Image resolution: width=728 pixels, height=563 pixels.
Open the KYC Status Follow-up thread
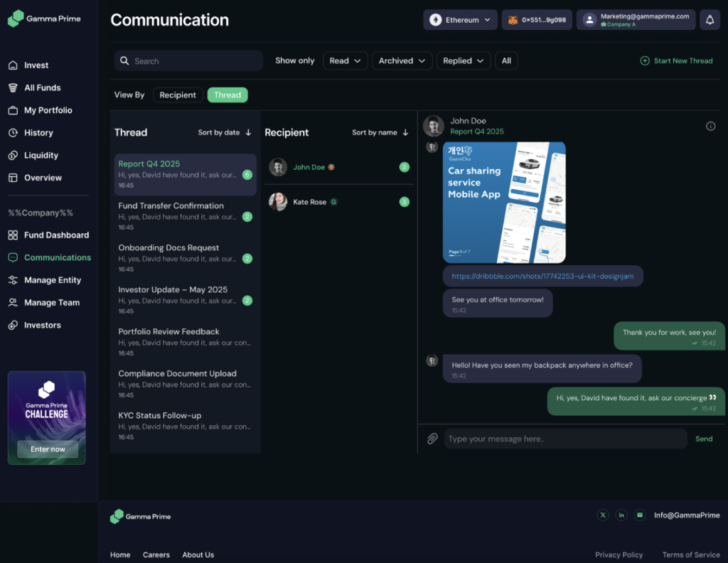click(x=186, y=426)
